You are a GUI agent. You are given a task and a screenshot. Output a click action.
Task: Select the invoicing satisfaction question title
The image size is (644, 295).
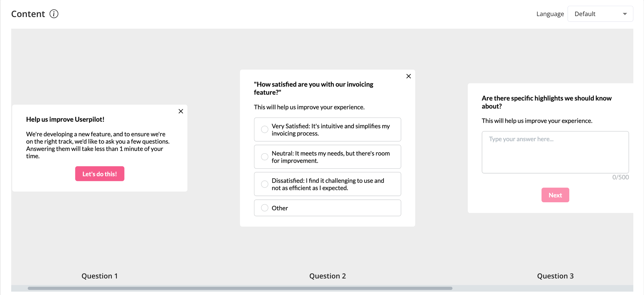[313, 88]
